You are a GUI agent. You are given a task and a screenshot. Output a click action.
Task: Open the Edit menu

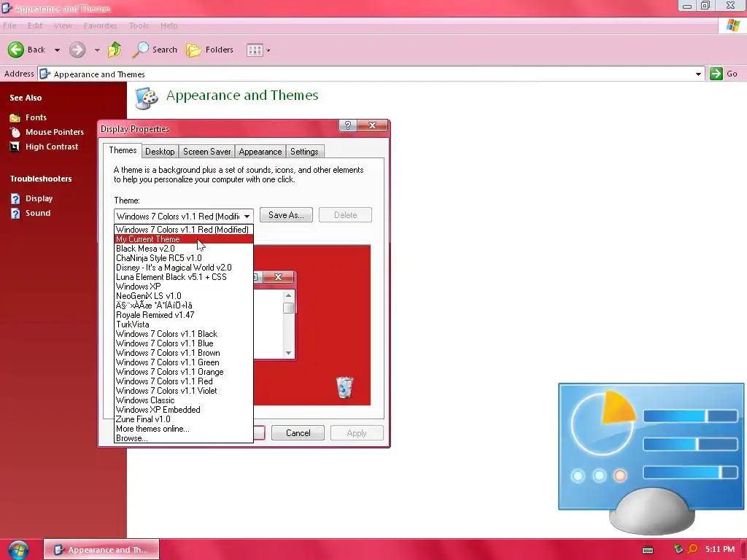(35, 26)
